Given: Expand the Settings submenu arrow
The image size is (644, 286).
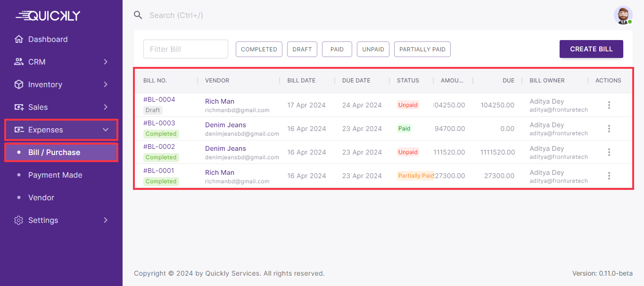Looking at the screenshot, I should pos(106,220).
